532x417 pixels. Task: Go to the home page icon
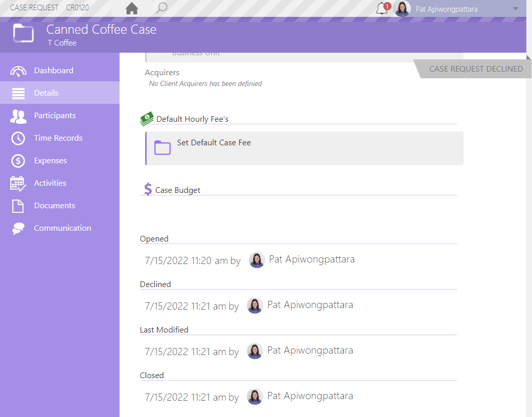(132, 8)
